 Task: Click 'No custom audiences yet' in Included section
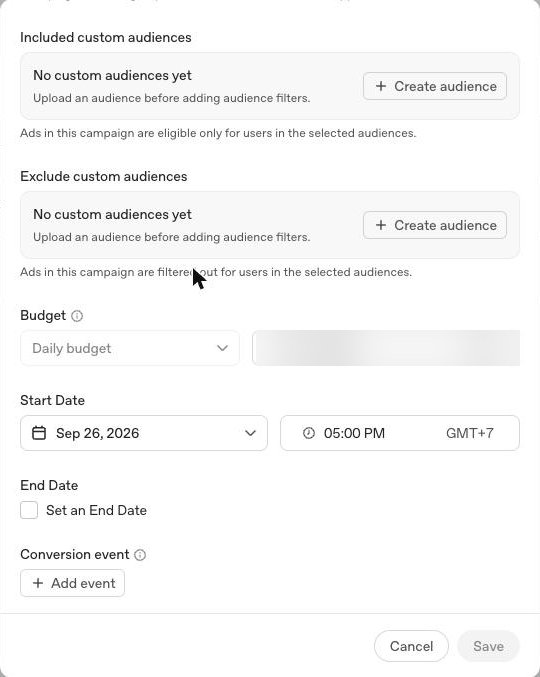(112, 75)
